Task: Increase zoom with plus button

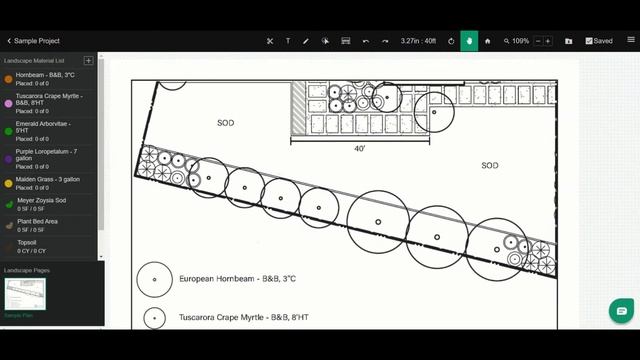Action: pyautogui.click(x=548, y=41)
